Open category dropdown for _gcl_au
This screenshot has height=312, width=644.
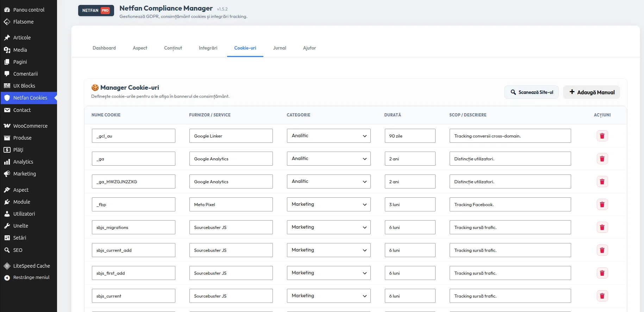click(x=329, y=136)
